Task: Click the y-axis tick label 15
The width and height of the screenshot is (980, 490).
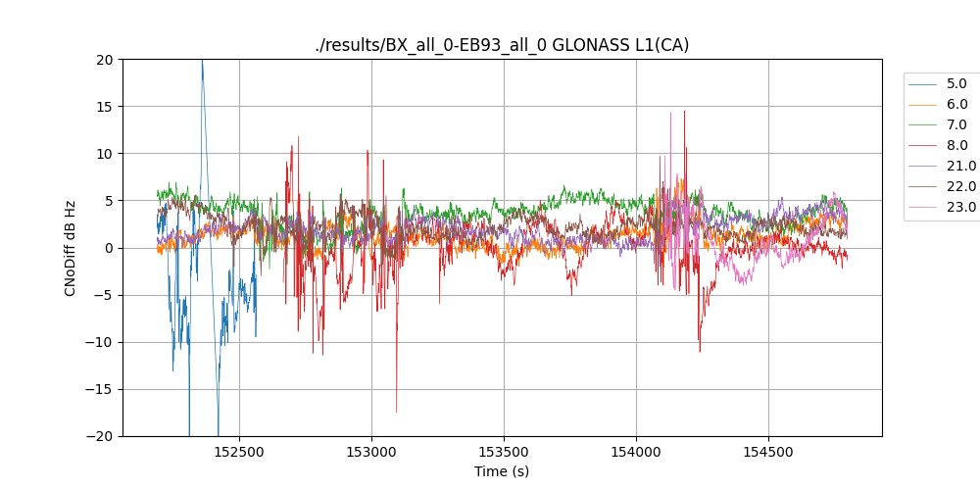Action: [105, 107]
